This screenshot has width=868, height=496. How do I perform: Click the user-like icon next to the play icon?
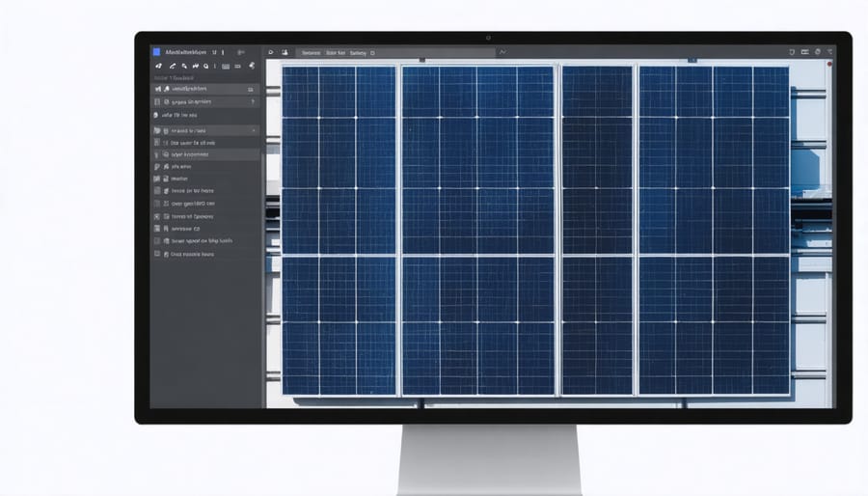285,52
